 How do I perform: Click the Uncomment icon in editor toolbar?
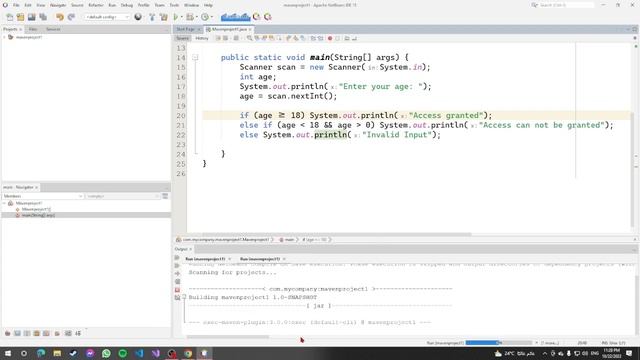[x=354, y=38]
